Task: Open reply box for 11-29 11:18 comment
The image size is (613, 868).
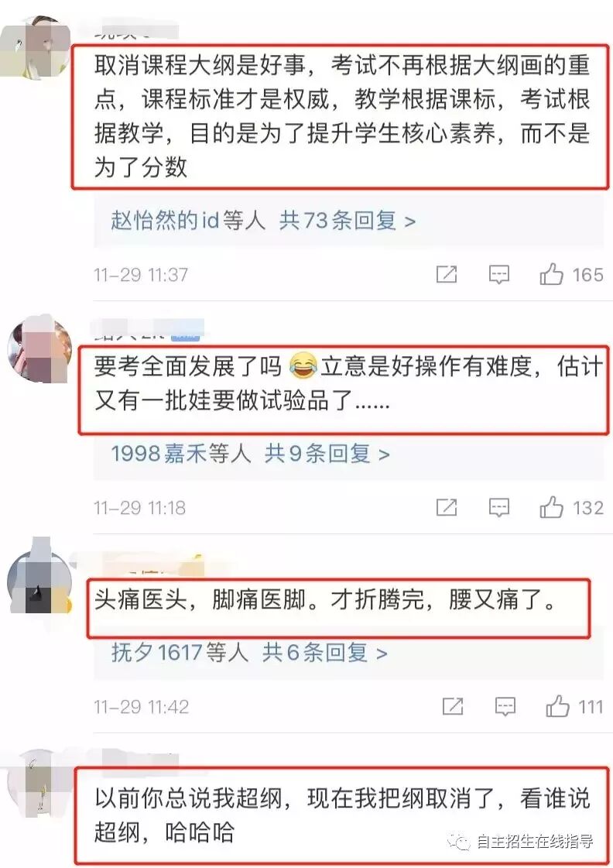Action: 498,508
